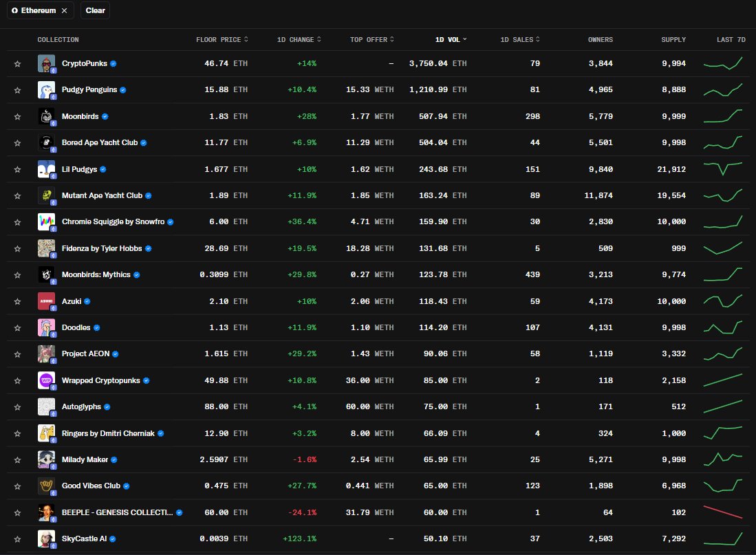This screenshot has width=756, height=555.
Task: View BEEPLE red declining 7D sparkline
Action: pos(723,512)
